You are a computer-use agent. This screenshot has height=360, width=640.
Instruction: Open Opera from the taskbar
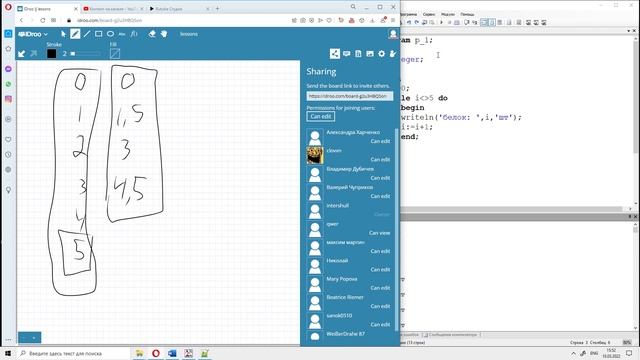point(156,353)
